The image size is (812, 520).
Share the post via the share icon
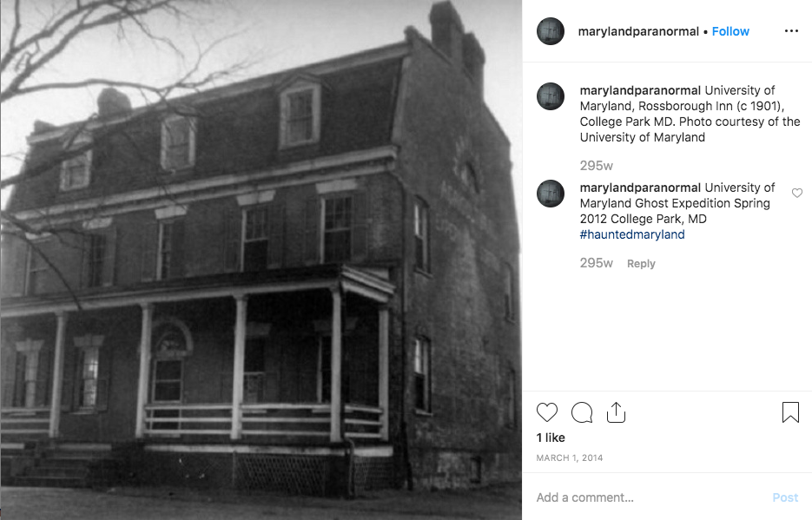coord(616,412)
